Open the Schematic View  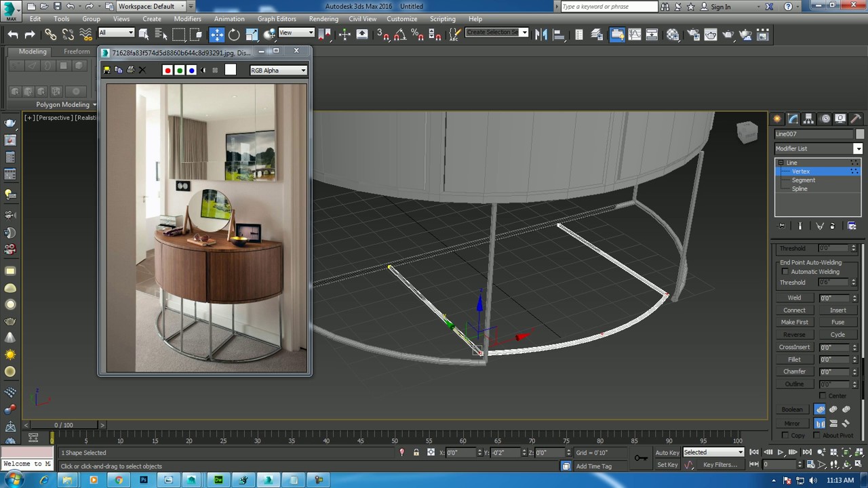click(x=652, y=35)
